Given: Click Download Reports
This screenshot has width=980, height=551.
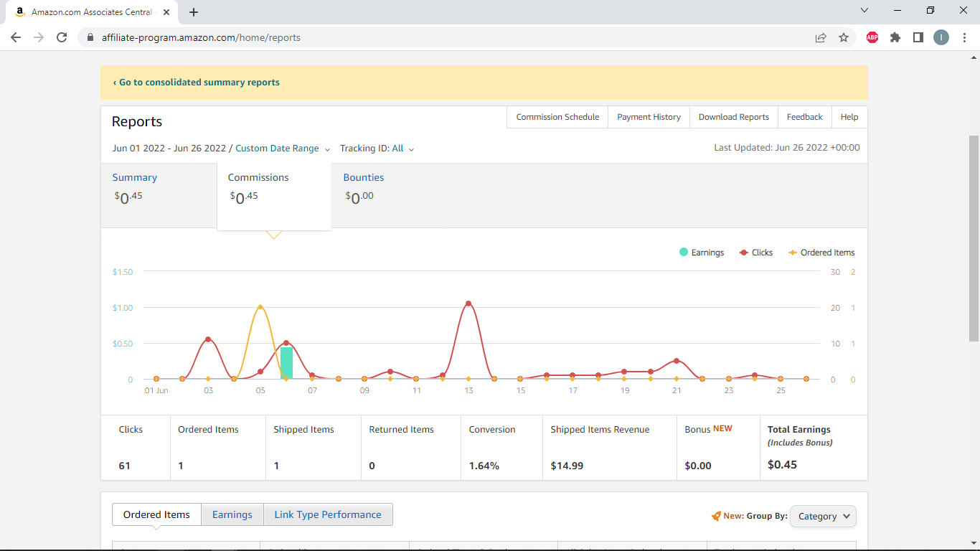Looking at the screenshot, I should [734, 117].
